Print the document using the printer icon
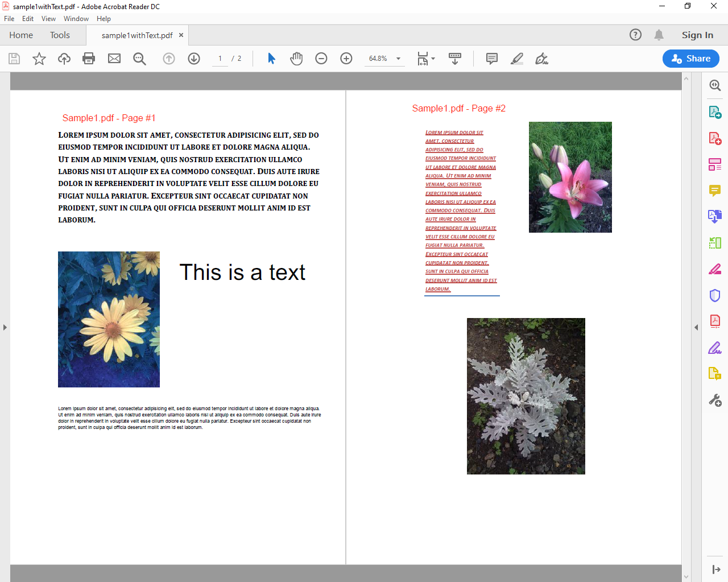Viewport: 728px width, 582px height. click(x=89, y=58)
